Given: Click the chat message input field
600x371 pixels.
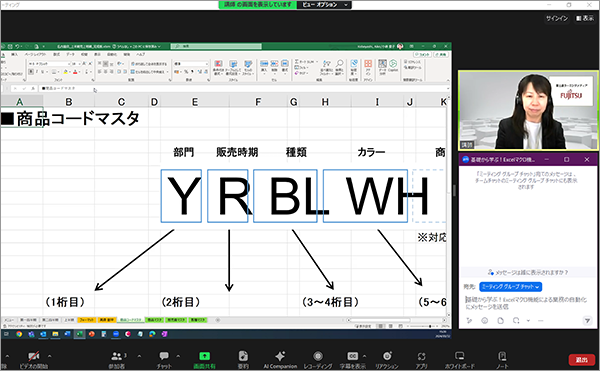Looking at the screenshot, I should point(527,303).
